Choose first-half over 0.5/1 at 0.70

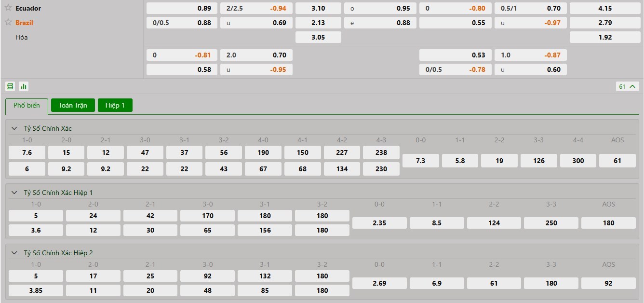pyautogui.click(x=531, y=8)
